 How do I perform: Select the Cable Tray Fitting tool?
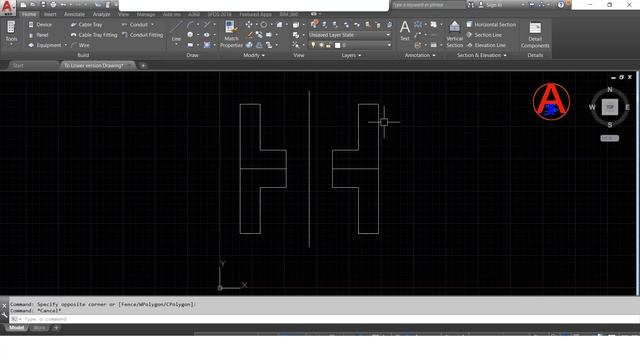94,35
